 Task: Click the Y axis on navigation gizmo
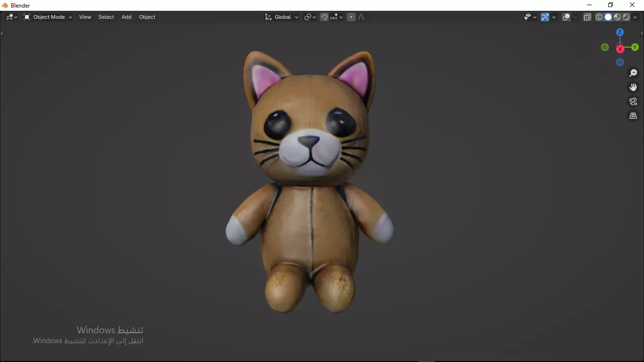[x=635, y=47]
